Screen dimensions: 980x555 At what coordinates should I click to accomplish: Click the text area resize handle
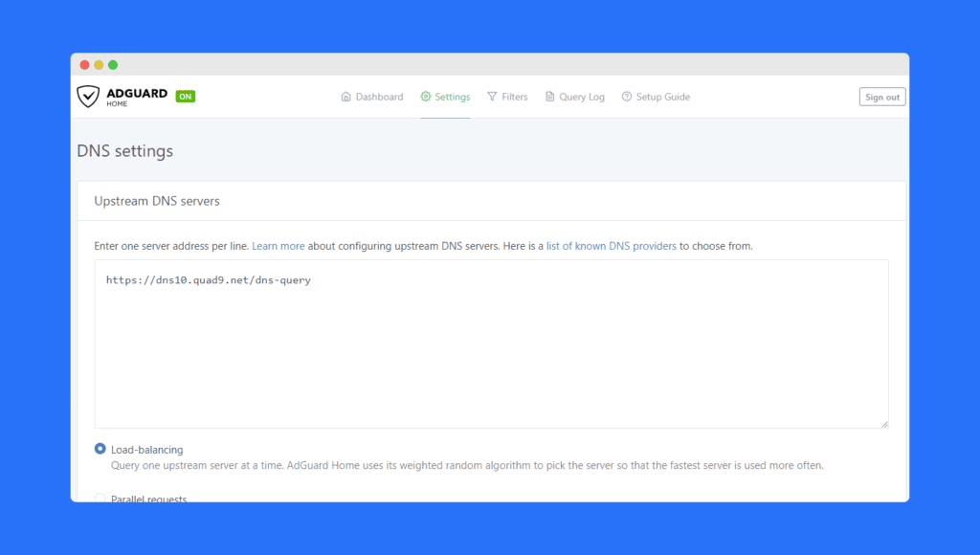(884, 424)
